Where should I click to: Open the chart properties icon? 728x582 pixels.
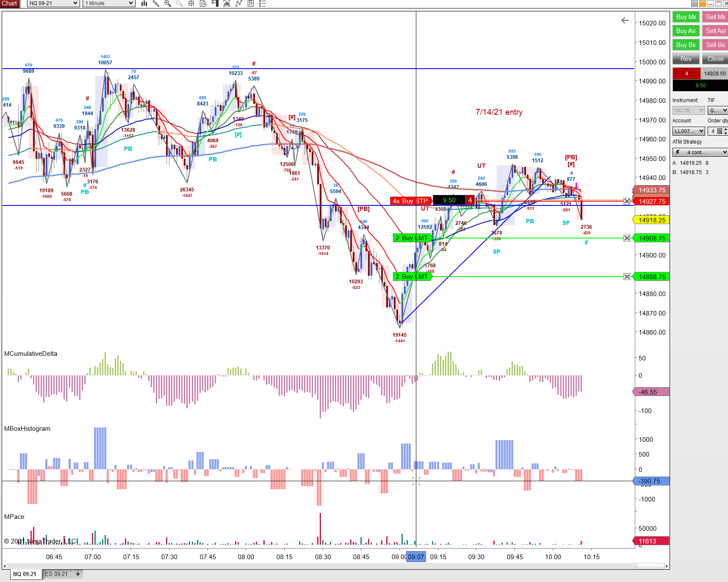point(251,3)
